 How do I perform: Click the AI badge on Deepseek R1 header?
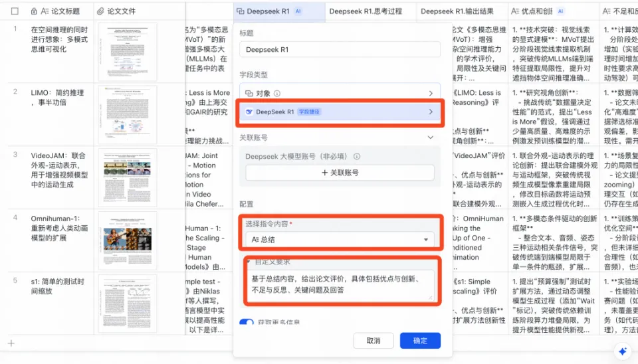click(x=298, y=11)
